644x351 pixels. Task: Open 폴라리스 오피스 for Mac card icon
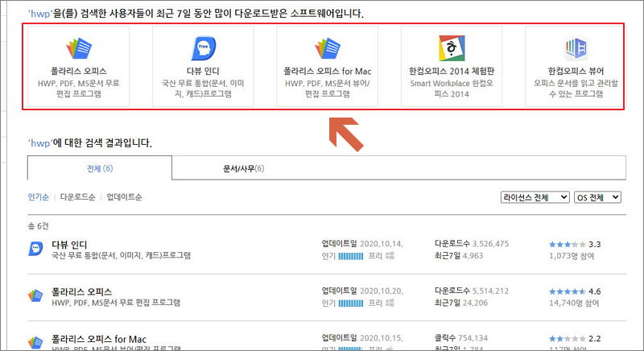coord(328,48)
